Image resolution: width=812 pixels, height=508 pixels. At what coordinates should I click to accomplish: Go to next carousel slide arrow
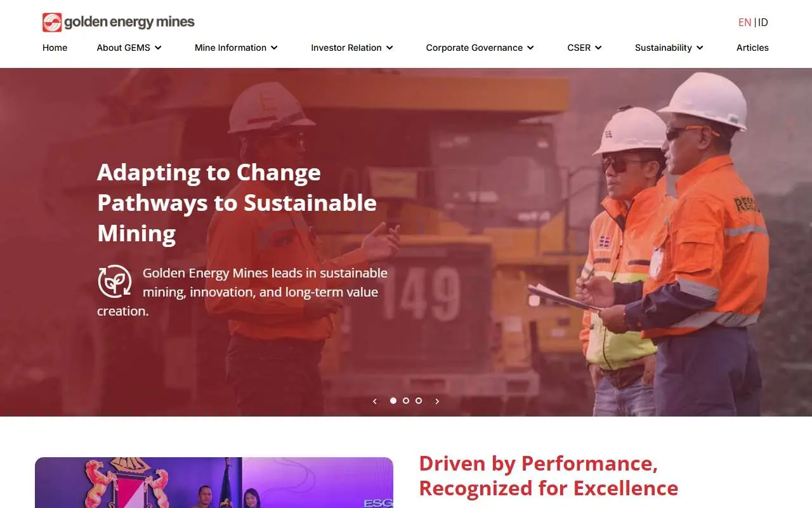(437, 401)
